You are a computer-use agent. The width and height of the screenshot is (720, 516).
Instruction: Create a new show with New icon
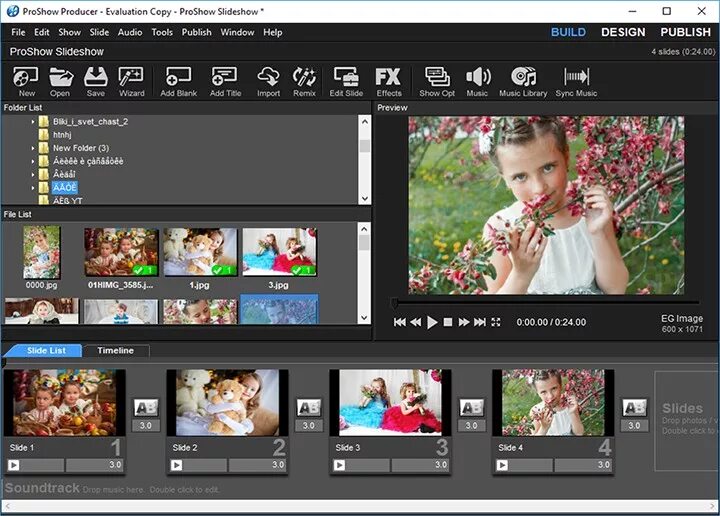click(x=26, y=81)
